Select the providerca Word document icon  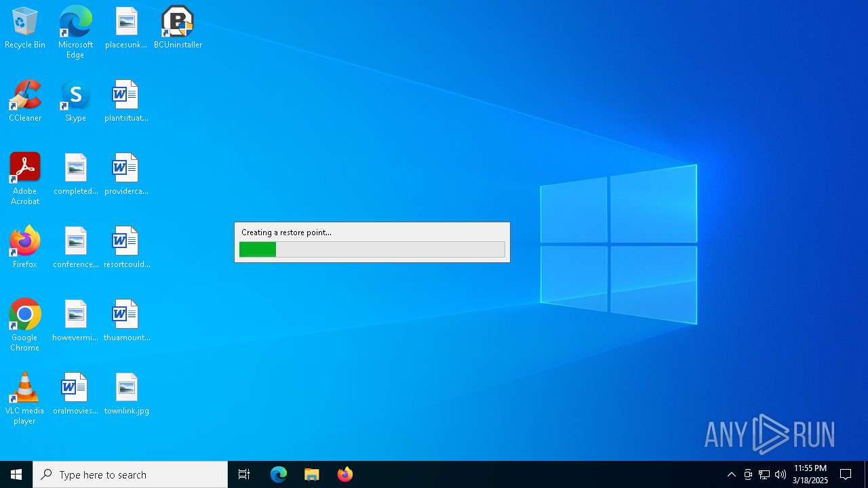[x=126, y=175]
